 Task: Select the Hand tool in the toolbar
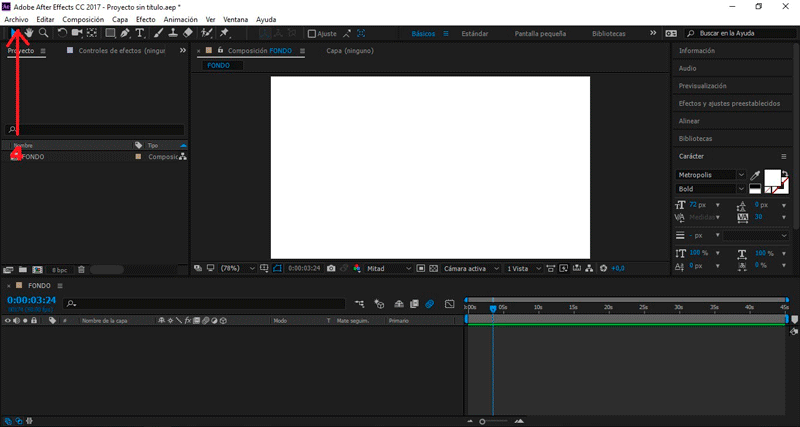(30, 33)
